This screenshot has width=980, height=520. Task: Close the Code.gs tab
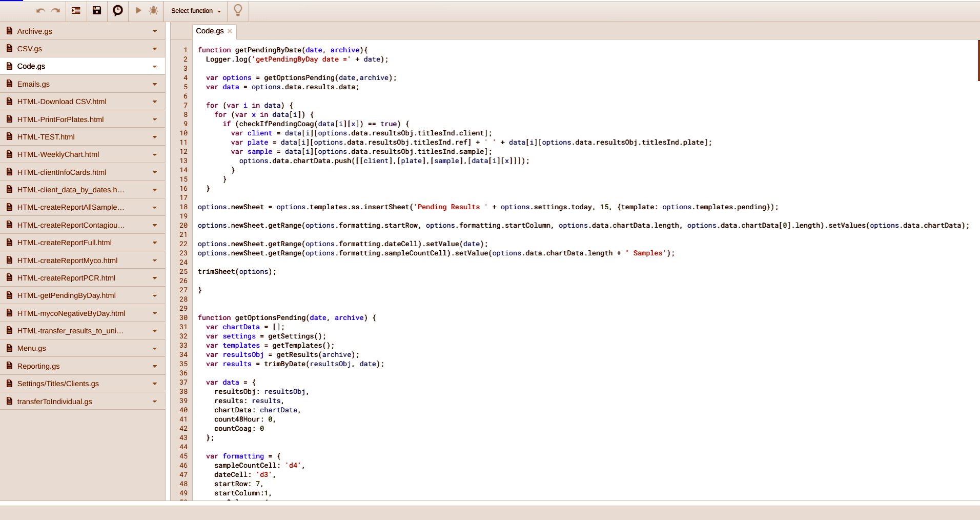pyautogui.click(x=230, y=31)
